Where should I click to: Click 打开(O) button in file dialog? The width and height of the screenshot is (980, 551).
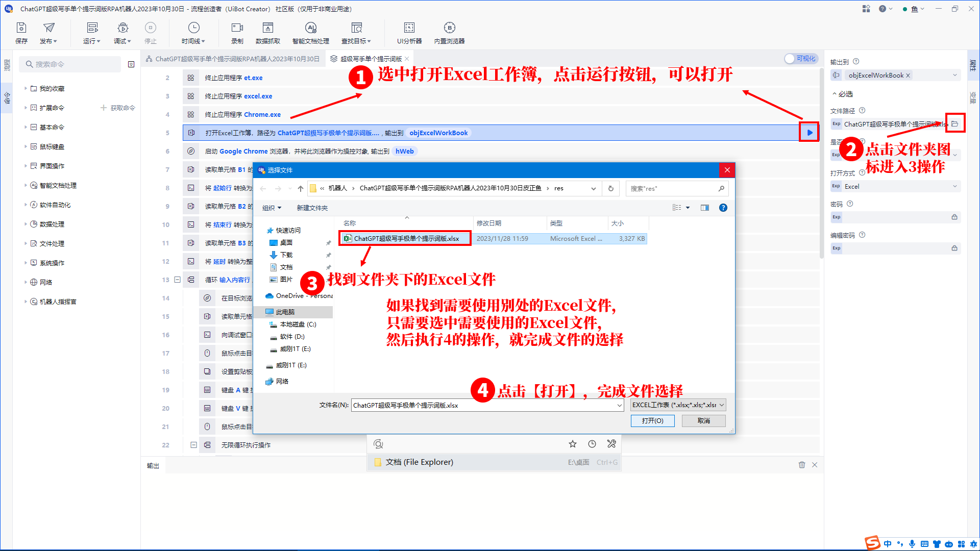pos(652,420)
